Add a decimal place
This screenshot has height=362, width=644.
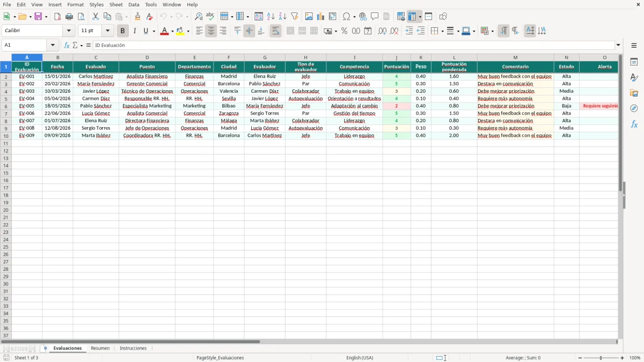tap(382, 31)
